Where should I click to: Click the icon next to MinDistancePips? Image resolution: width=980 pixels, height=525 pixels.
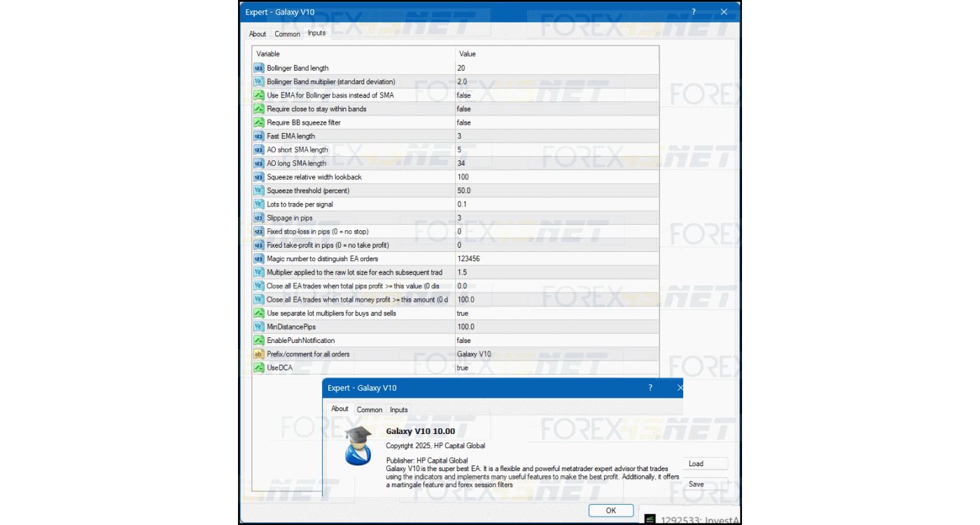click(258, 327)
